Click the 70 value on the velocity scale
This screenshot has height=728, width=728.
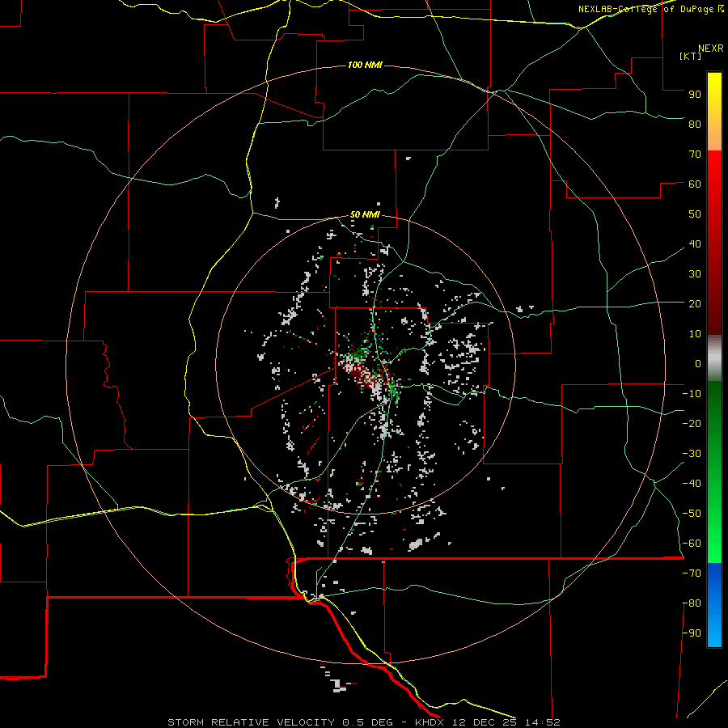click(x=695, y=154)
